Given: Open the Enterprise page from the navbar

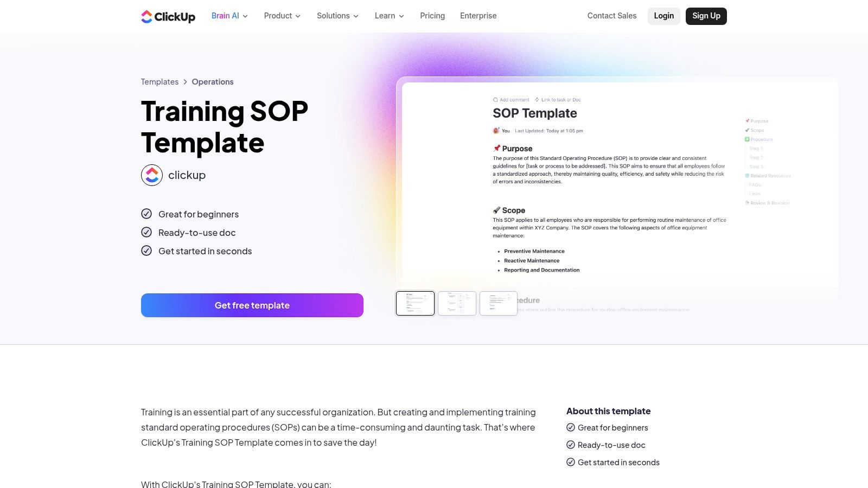Looking at the screenshot, I should (x=478, y=16).
